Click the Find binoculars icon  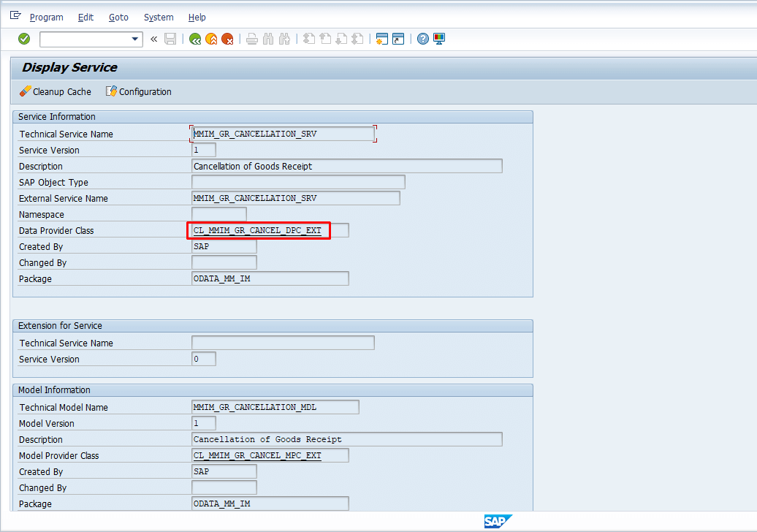[267, 39]
